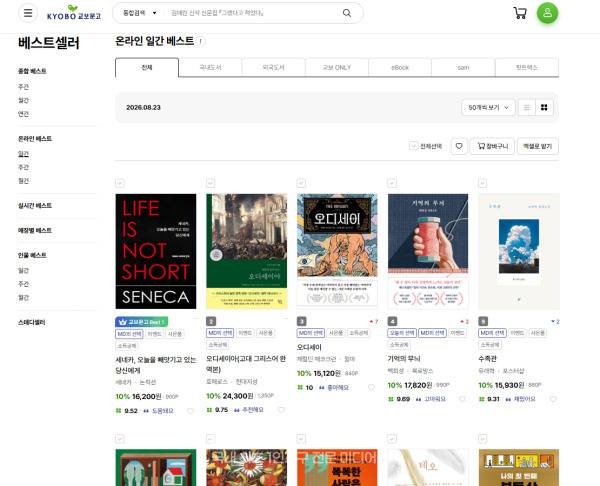
Task: Check the box above the Life Is Not Short book
Action: point(120,183)
